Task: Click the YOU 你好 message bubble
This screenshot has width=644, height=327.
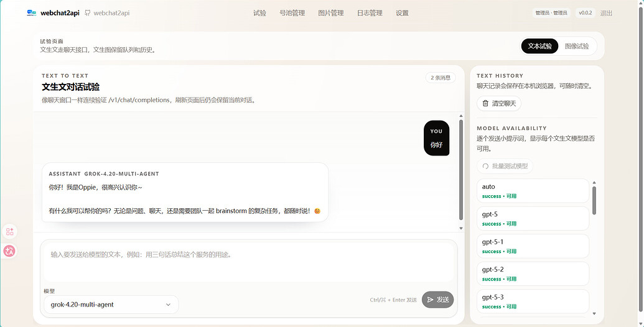Action: click(x=436, y=138)
